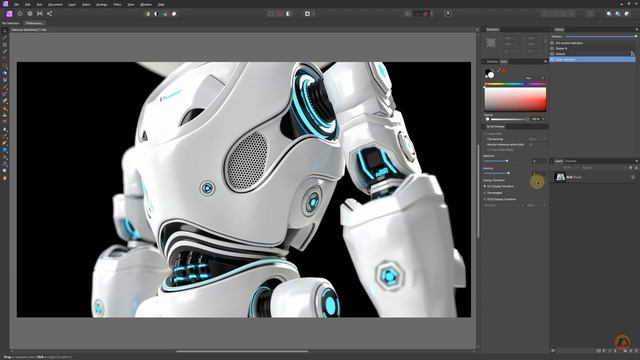Open the Filters menu
Viewport: 640px width, 360px height.
click(117, 4)
